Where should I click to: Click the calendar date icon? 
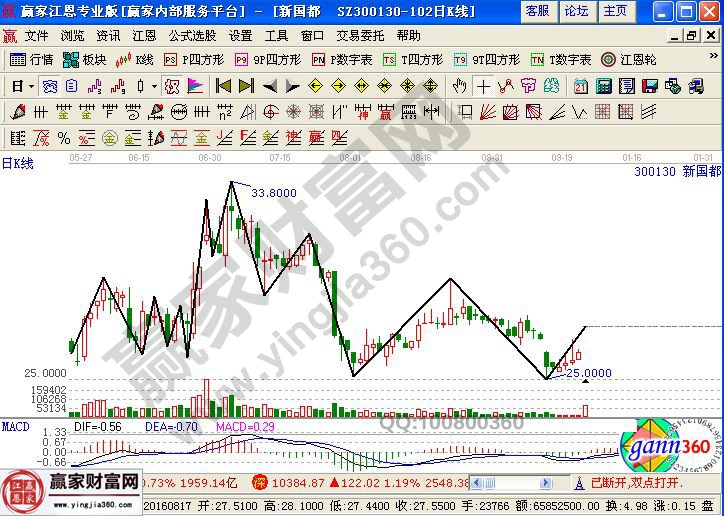click(581, 86)
